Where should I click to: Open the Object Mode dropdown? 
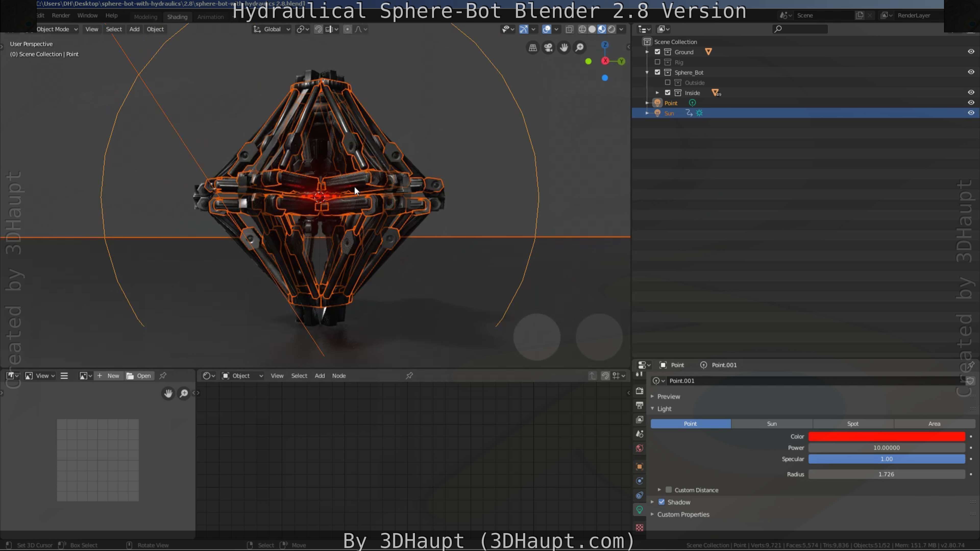click(x=57, y=29)
